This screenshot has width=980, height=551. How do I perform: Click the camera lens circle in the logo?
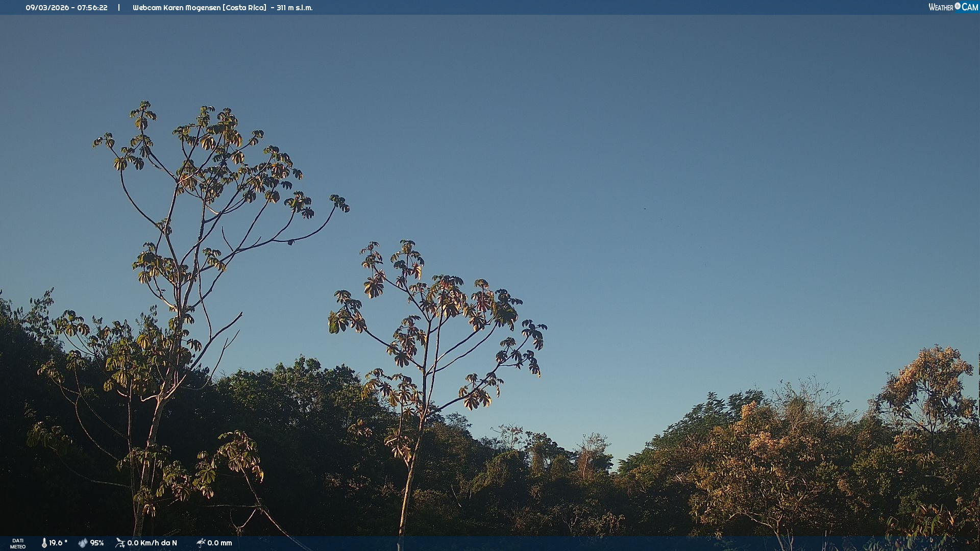tap(958, 6)
